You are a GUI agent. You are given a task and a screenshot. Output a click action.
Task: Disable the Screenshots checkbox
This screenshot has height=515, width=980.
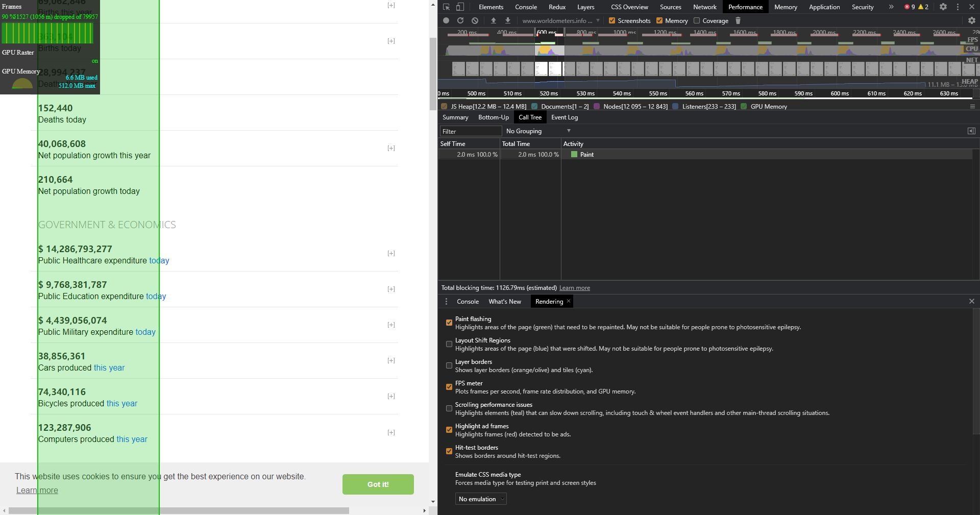[x=612, y=21]
